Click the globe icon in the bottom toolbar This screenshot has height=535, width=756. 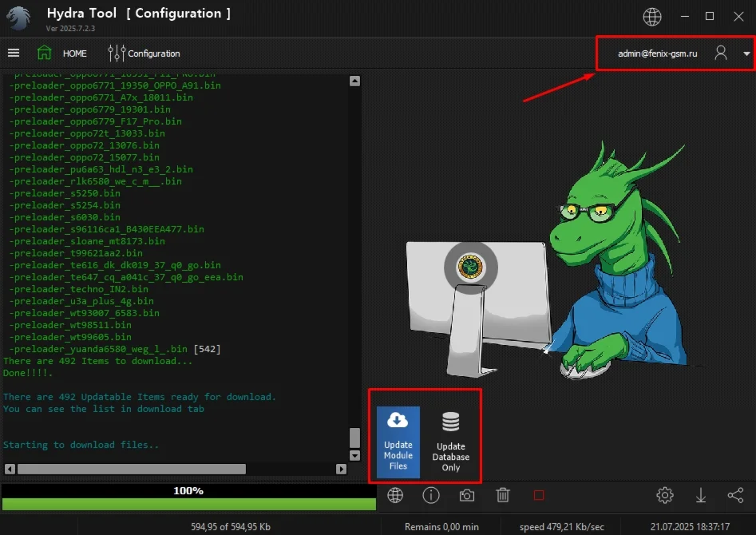(395, 495)
